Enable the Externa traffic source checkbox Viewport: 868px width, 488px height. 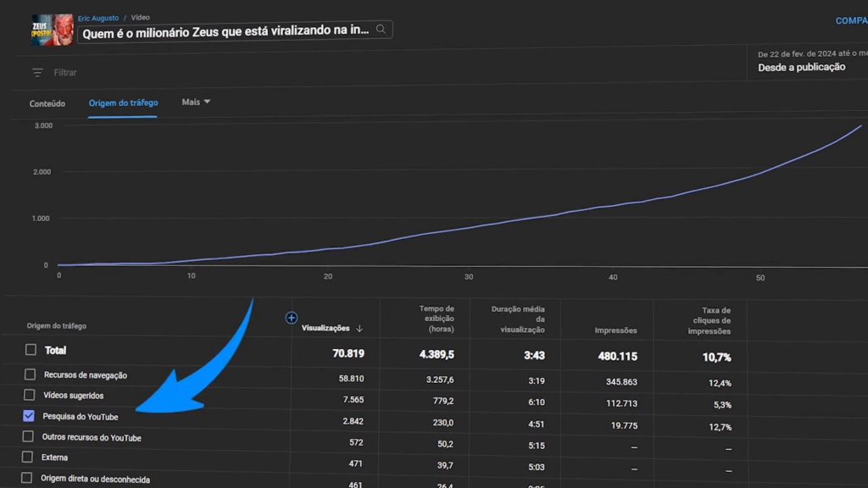tap(27, 457)
